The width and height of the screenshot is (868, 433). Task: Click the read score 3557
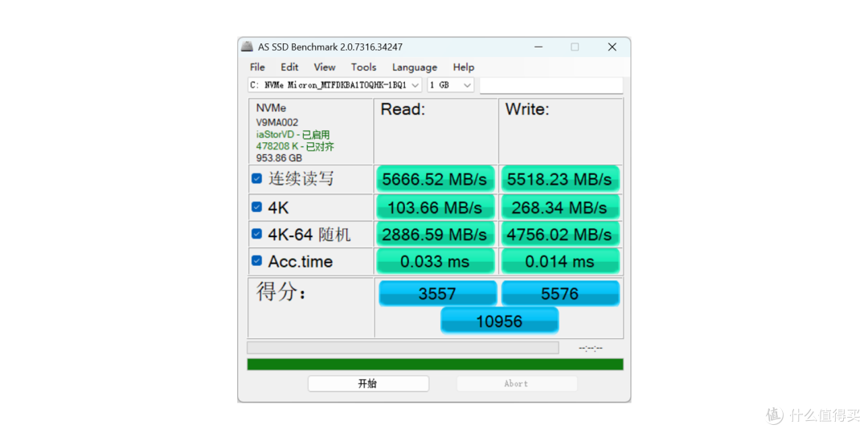pos(437,293)
